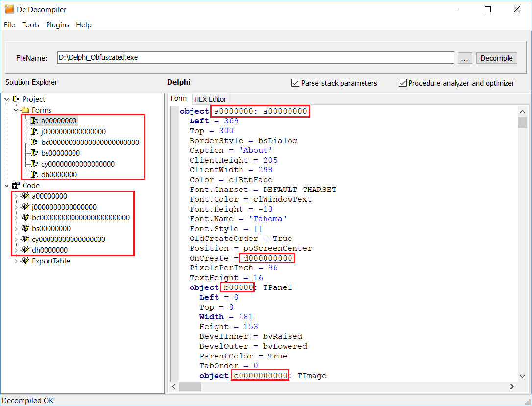The image size is (532, 406).
Task: Click the Decompile button
Action: [x=496, y=58]
